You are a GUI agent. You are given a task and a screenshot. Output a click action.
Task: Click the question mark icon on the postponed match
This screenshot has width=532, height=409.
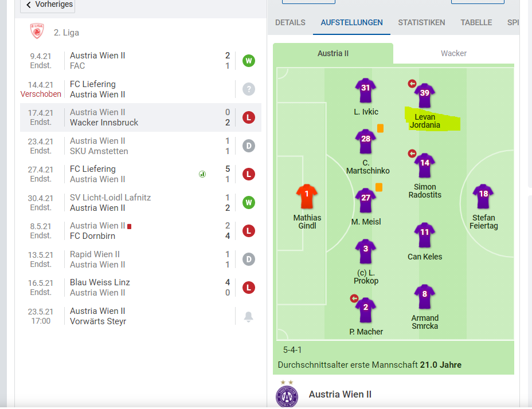pyautogui.click(x=249, y=89)
